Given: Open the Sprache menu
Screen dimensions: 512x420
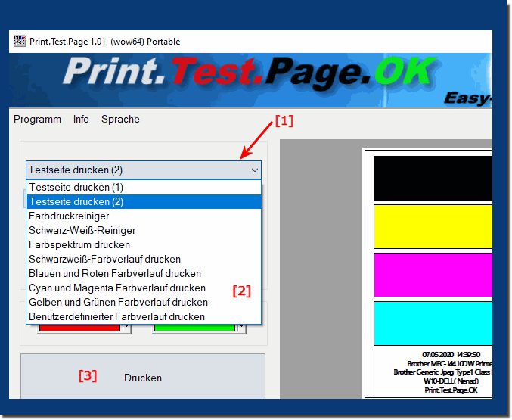Looking at the screenshot, I should pyautogui.click(x=120, y=120).
